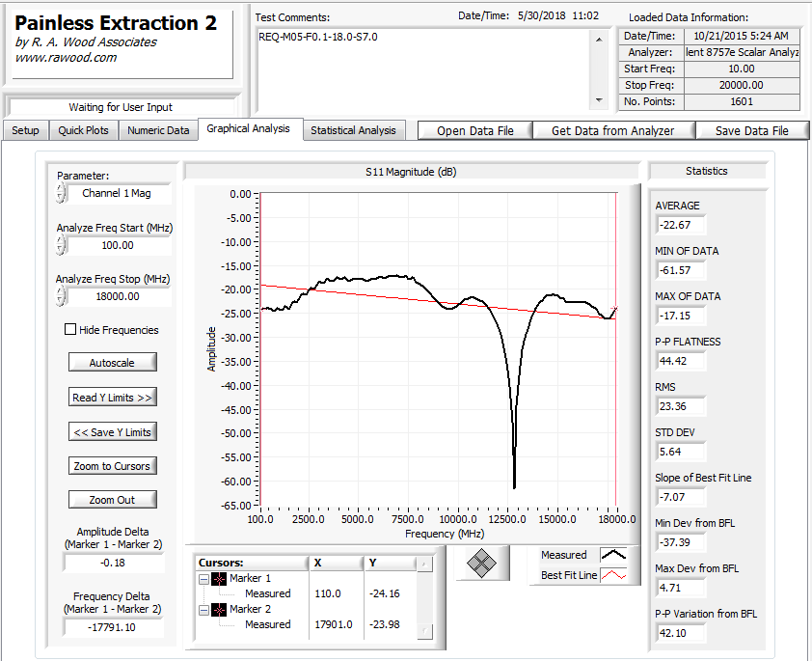
Task: Click Test Comments scrollbar down arrow
Action: click(x=599, y=100)
